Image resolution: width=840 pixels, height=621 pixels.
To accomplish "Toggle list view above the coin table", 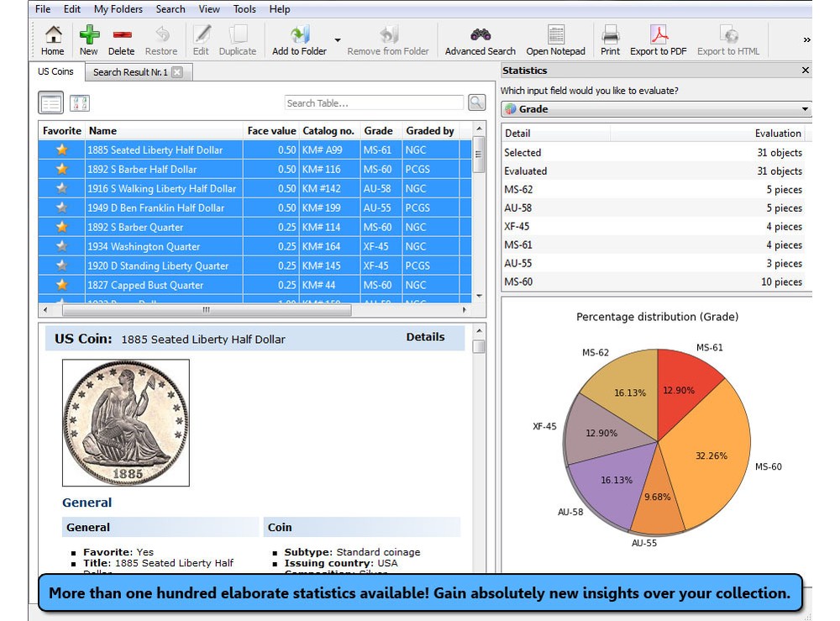I will point(50,102).
